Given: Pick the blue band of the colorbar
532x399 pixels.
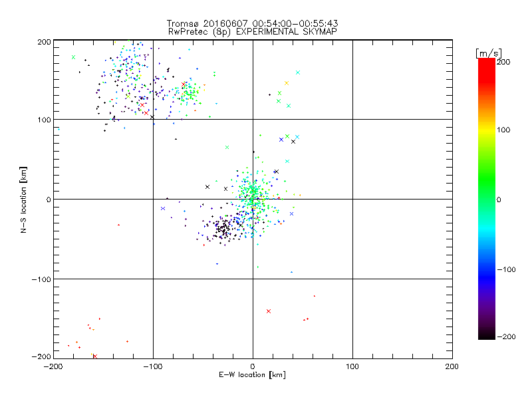Looking at the screenshot, I should pyautogui.click(x=487, y=277).
